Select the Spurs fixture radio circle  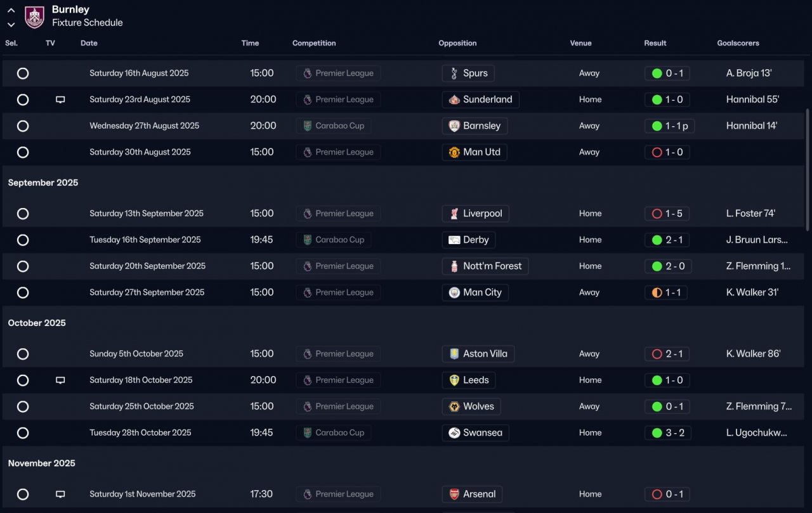[23, 74]
